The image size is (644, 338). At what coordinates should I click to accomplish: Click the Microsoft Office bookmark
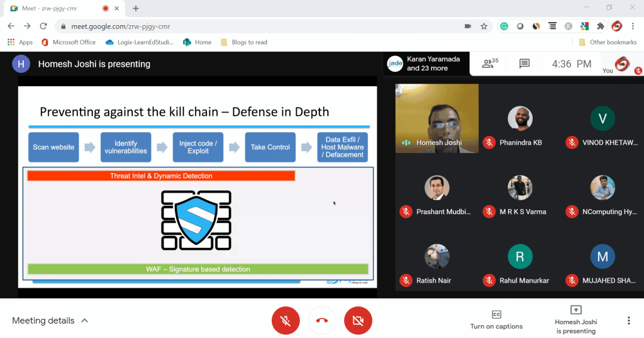[x=69, y=42]
